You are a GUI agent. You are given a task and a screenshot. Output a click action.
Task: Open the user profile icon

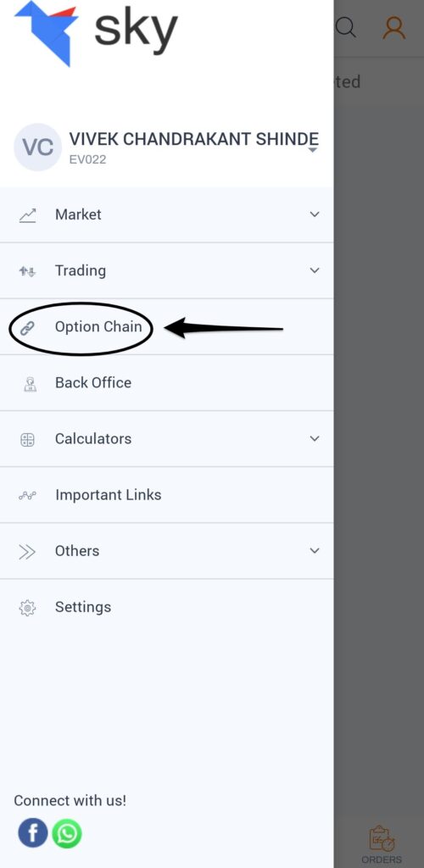[394, 27]
